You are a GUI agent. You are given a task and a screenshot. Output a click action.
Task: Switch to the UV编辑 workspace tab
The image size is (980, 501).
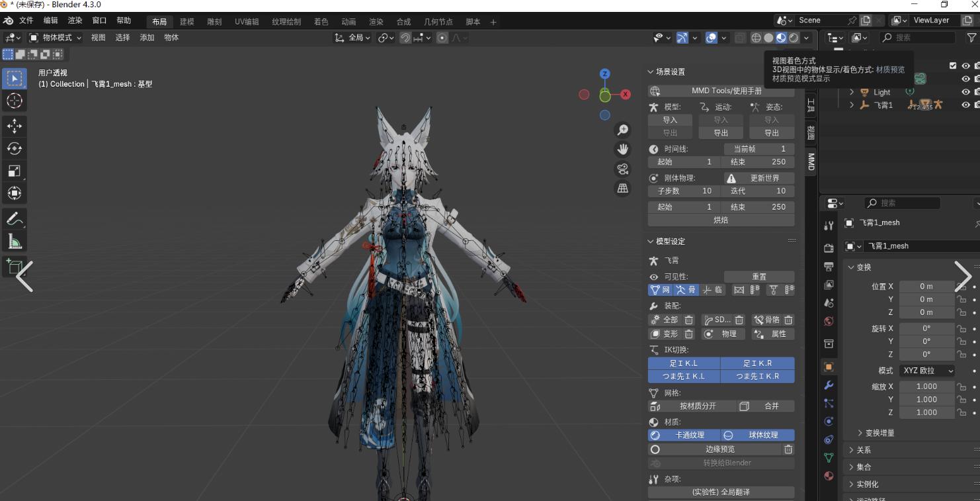tap(247, 22)
